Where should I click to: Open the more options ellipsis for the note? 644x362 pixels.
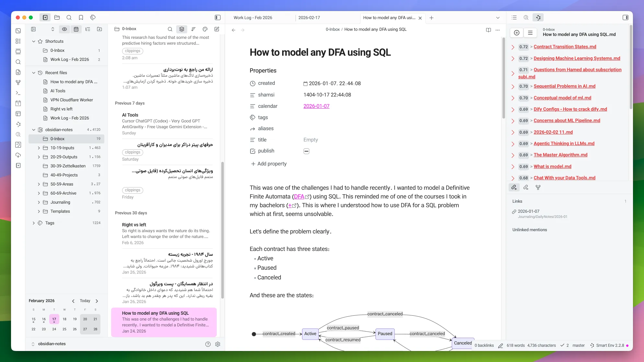[498, 30]
